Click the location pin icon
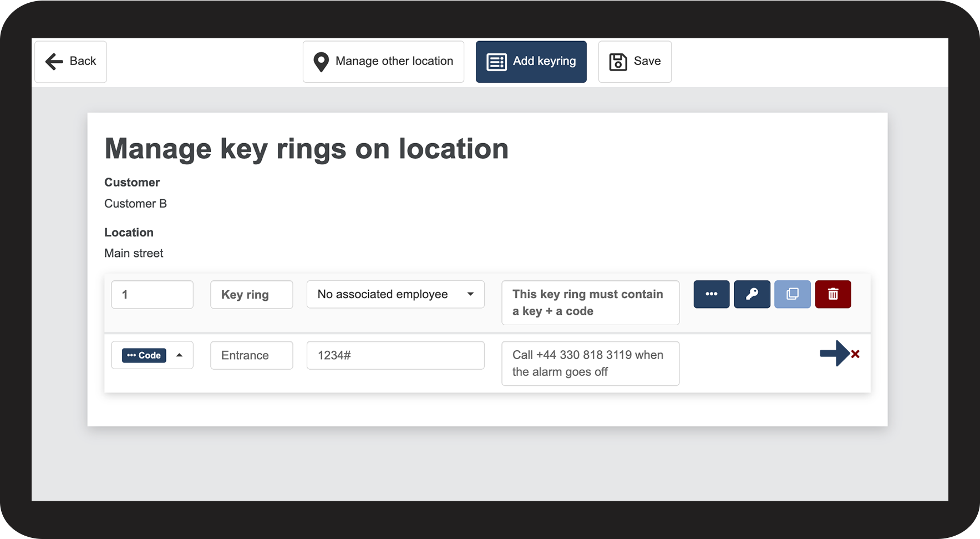 point(321,62)
